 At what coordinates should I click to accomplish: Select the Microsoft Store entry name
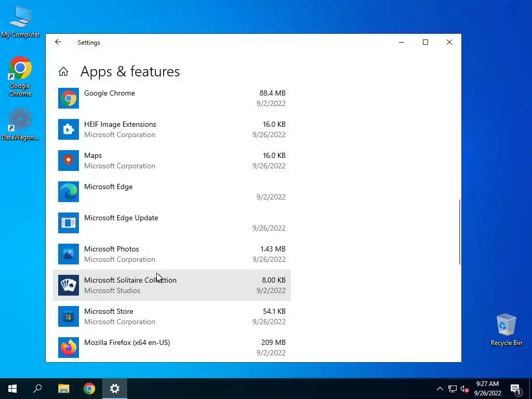coord(109,312)
